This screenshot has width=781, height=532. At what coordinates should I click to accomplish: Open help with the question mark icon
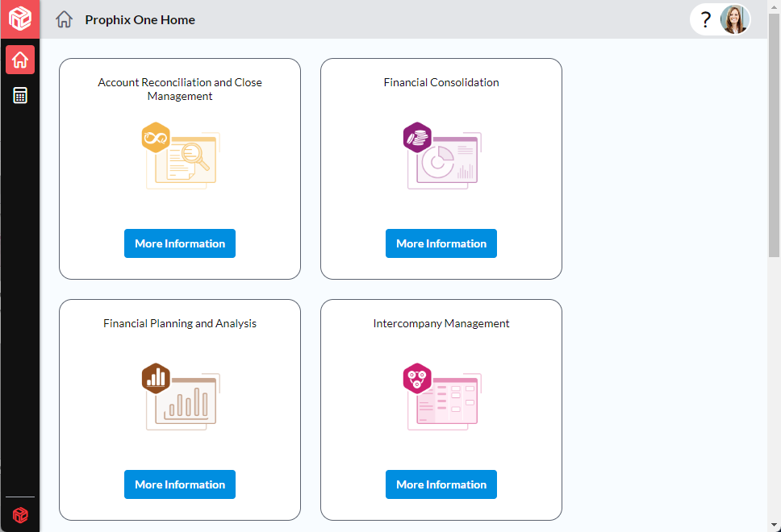705,20
